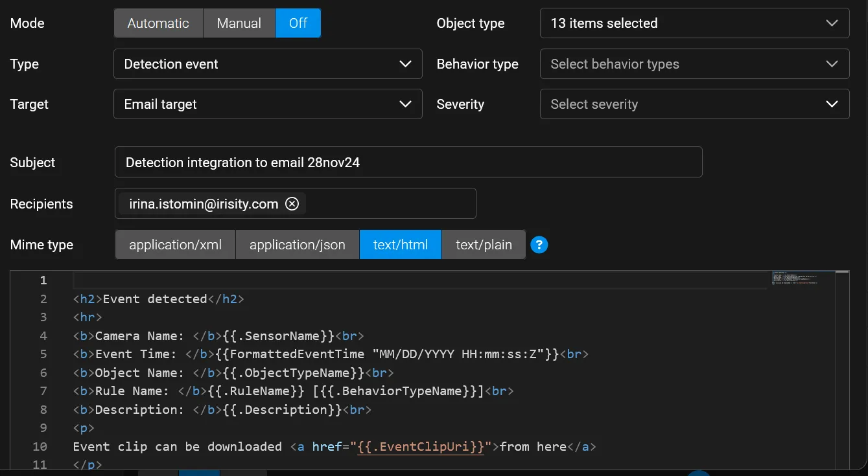868x476 pixels.
Task: Click the {{.EventClipUri}} href value
Action: coord(421,447)
